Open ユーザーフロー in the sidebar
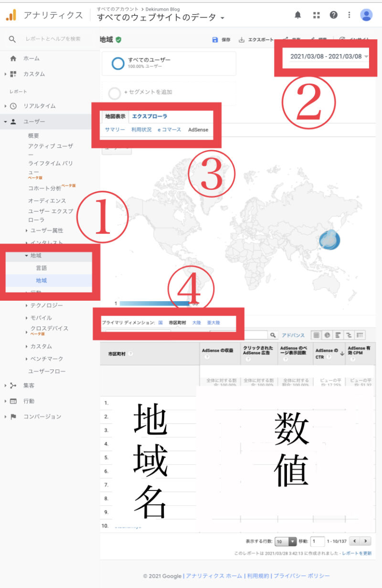 47,371
